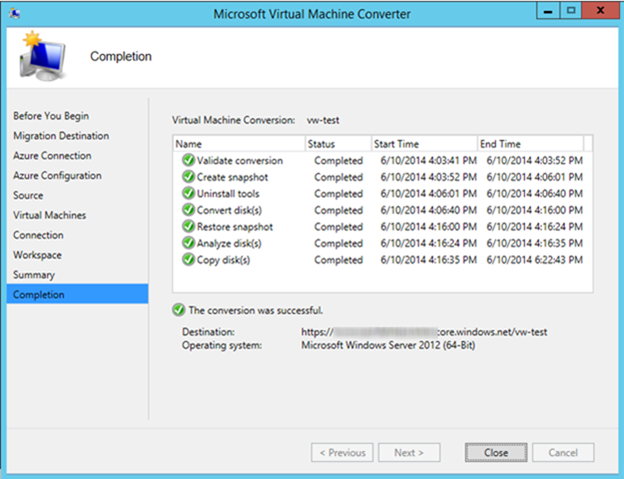Sort by the Name column header

pyautogui.click(x=239, y=144)
